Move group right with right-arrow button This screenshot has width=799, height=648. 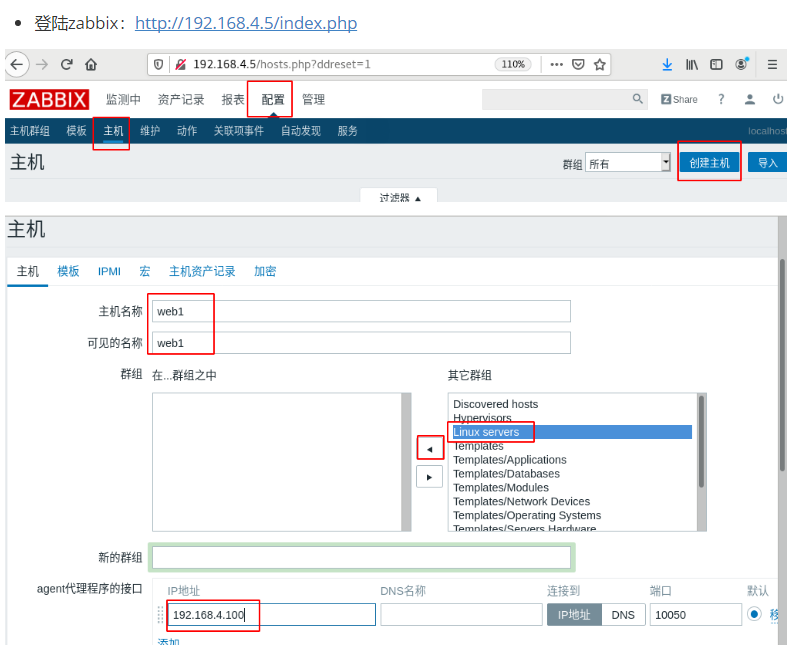coord(430,477)
